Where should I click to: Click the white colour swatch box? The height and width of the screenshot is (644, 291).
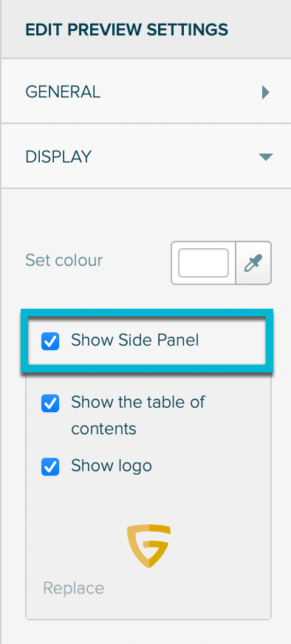point(203,263)
